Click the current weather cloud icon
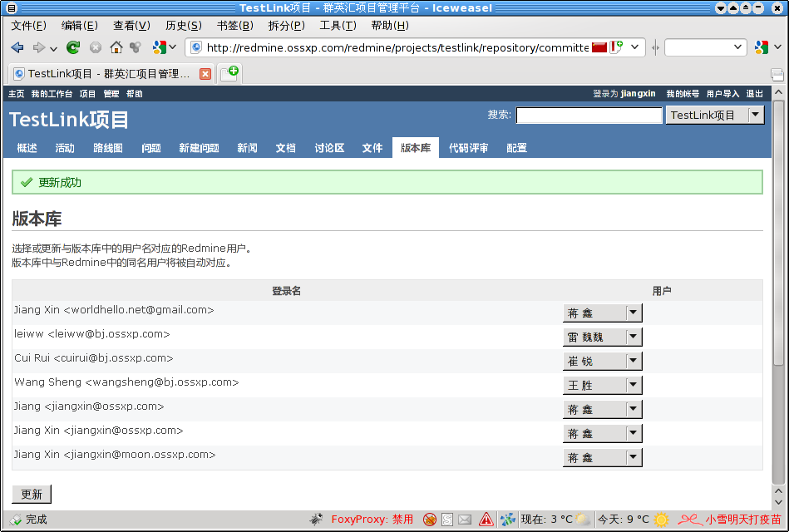Image resolution: width=789 pixels, height=532 pixels. (583, 520)
